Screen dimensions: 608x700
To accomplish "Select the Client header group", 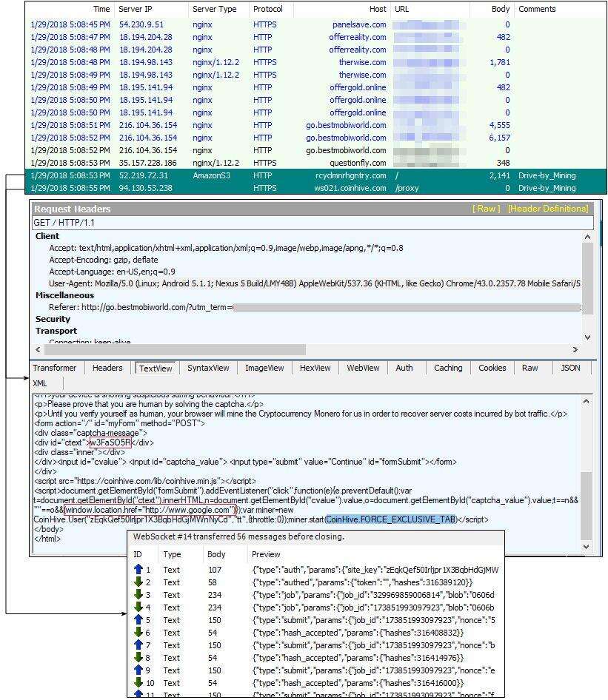I will point(47,236).
